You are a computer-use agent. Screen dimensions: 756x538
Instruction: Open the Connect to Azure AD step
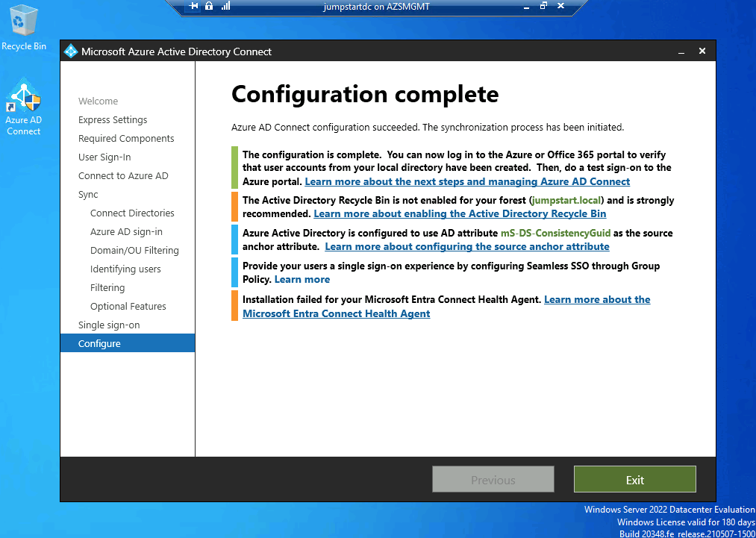[x=123, y=176]
